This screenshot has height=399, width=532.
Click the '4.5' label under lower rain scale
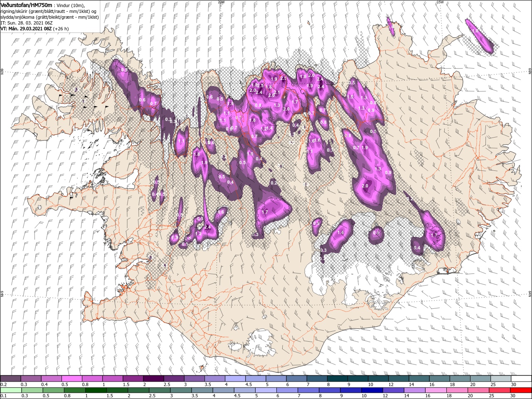238,396
